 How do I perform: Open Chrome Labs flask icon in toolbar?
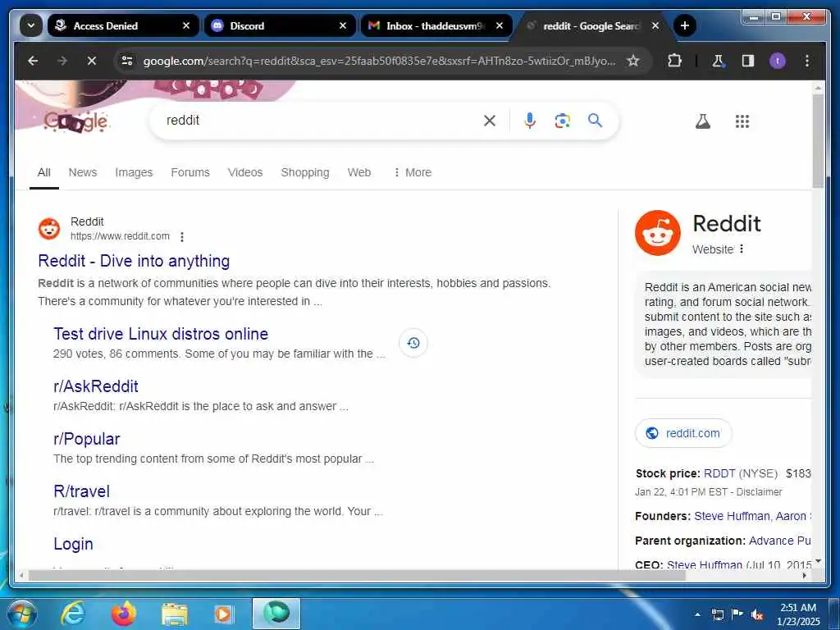click(718, 61)
